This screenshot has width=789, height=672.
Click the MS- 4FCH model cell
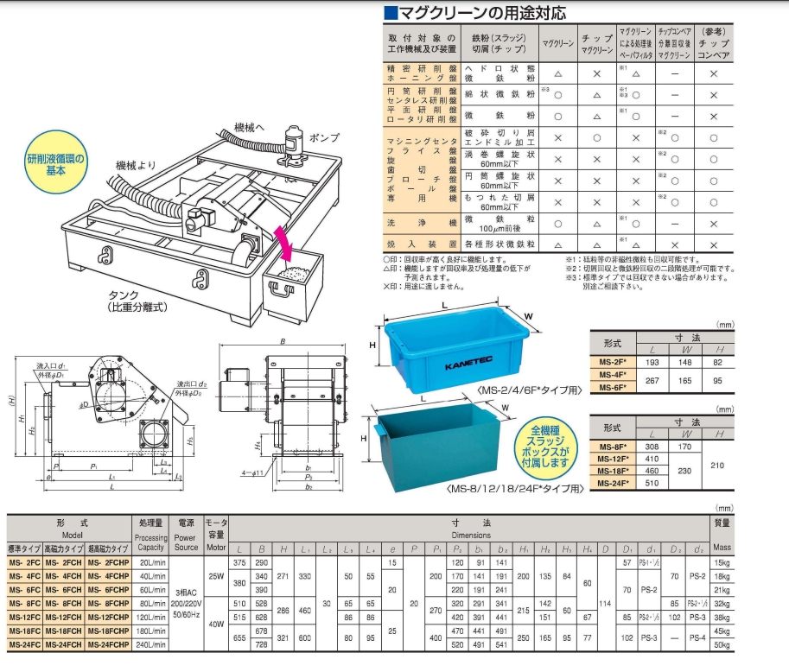point(63,576)
